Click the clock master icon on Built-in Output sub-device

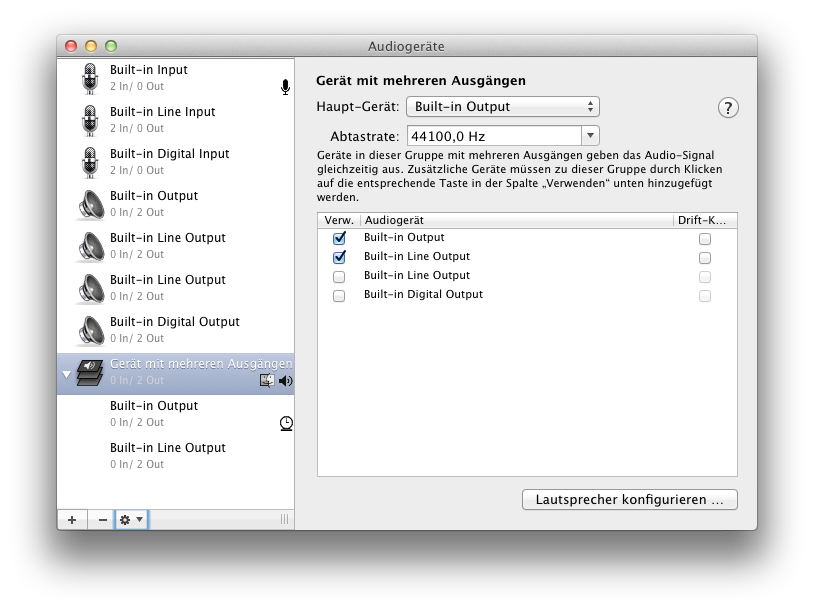click(x=286, y=423)
